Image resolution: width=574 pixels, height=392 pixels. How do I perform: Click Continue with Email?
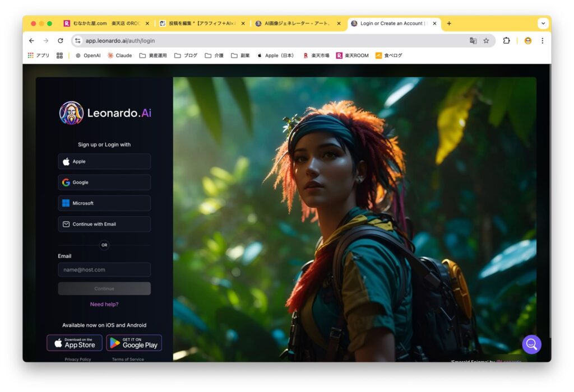tap(104, 224)
